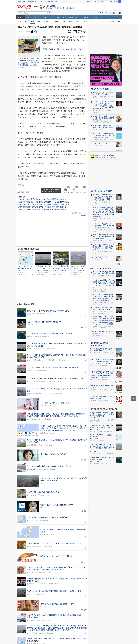Click キーワードを入力 search field
Screen dimensions: 138x644
pos(32,13)
